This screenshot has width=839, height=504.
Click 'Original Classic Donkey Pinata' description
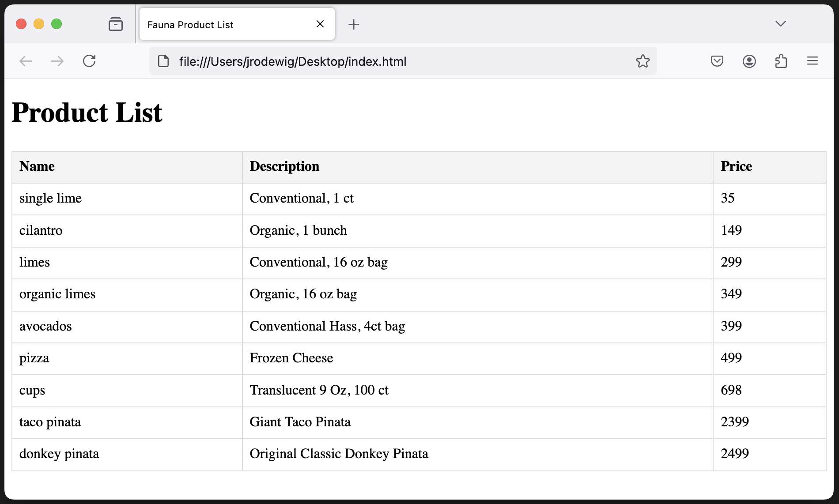click(x=339, y=454)
